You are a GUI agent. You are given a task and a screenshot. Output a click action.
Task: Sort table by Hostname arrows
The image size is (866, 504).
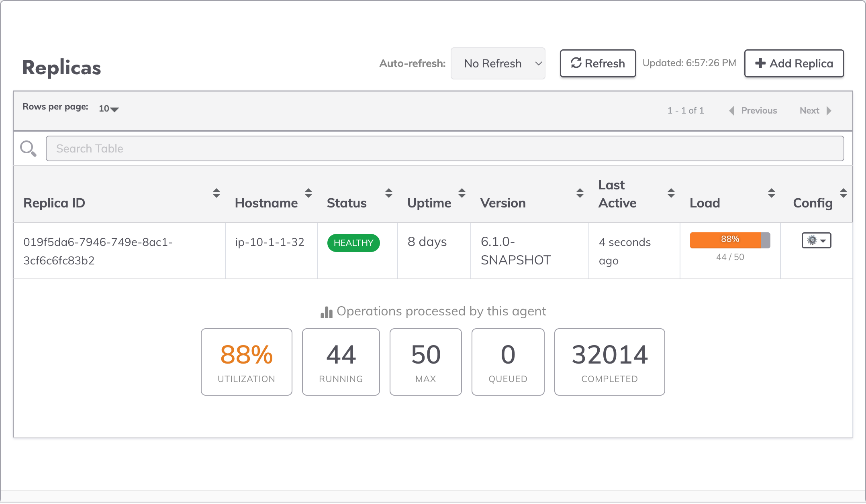[x=308, y=193]
